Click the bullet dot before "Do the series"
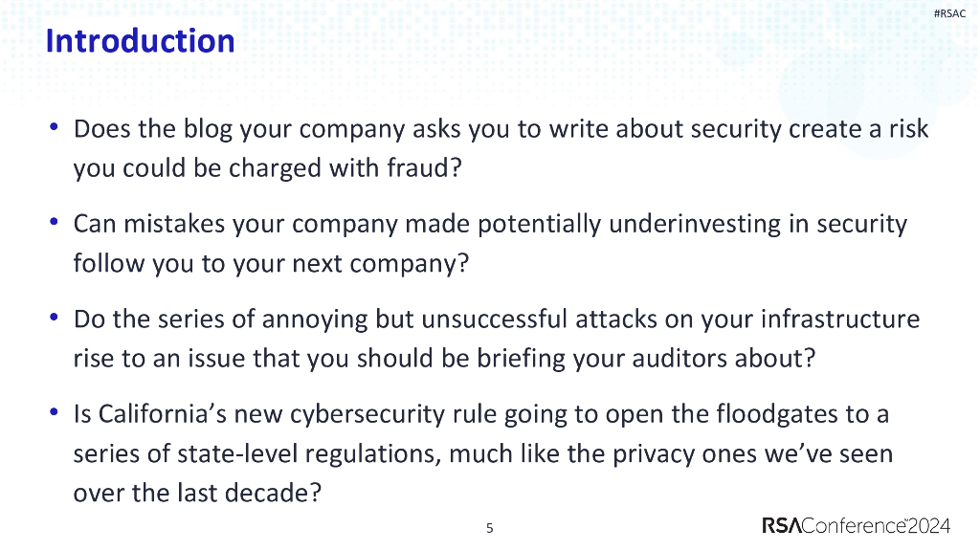The image size is (980, 551). coord(54,318)
